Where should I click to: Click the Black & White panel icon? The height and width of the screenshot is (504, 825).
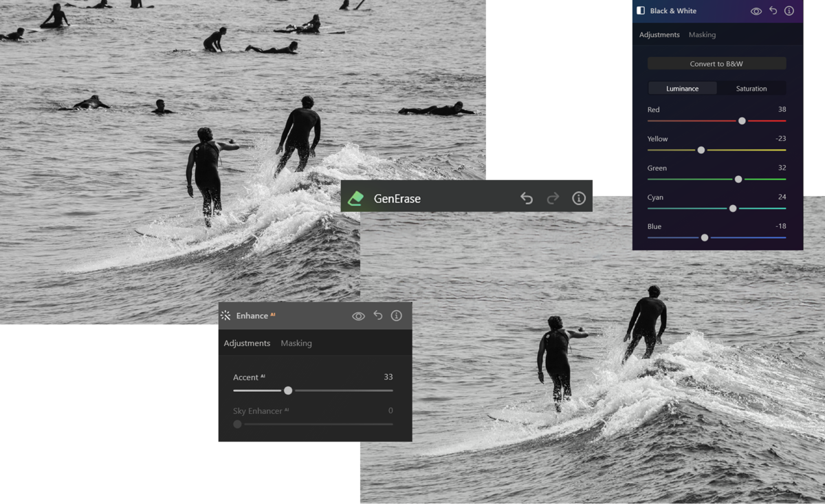pos(641,11)
